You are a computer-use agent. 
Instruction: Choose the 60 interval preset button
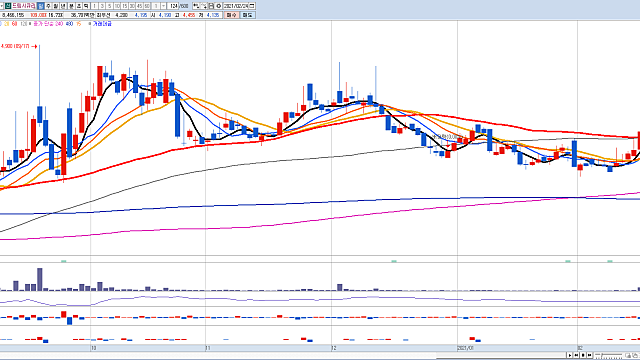click(x=147, y=6)
